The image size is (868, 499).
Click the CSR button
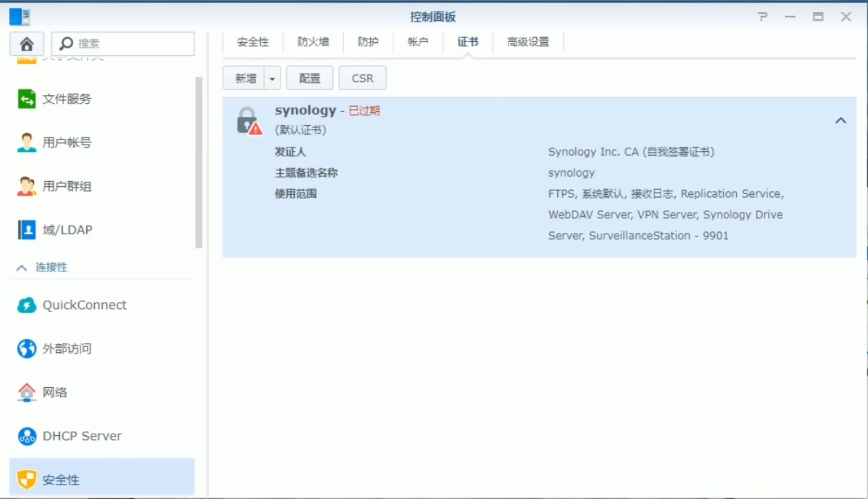click(362, 79)
